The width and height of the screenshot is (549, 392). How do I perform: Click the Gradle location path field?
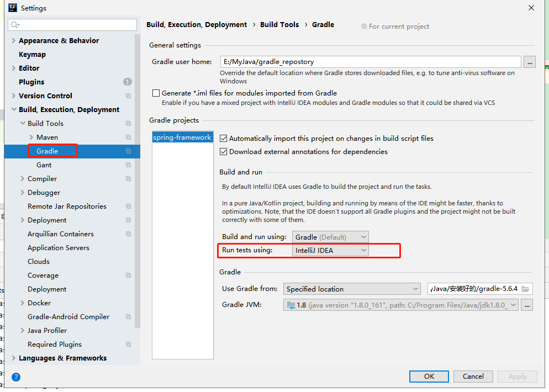(x=480, y=289)
